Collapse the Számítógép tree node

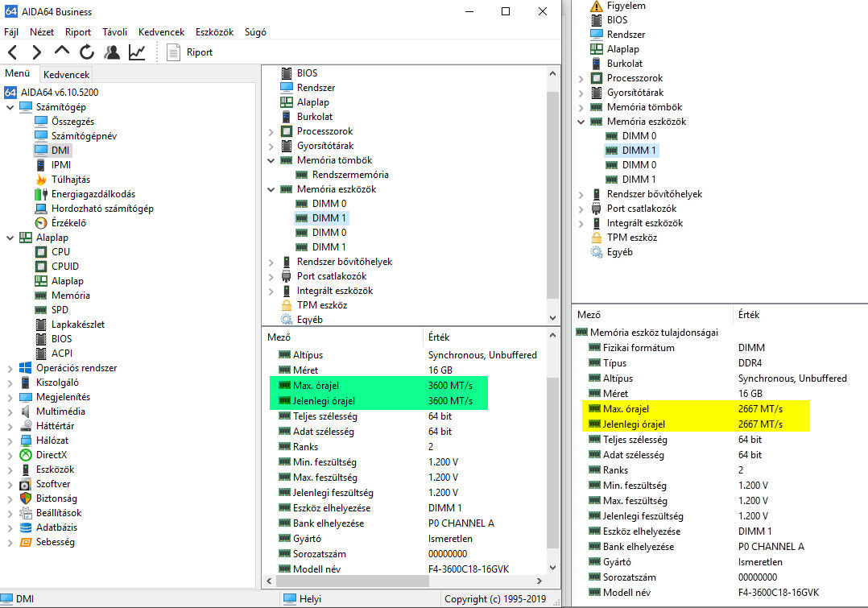click(x=10, y=107)
